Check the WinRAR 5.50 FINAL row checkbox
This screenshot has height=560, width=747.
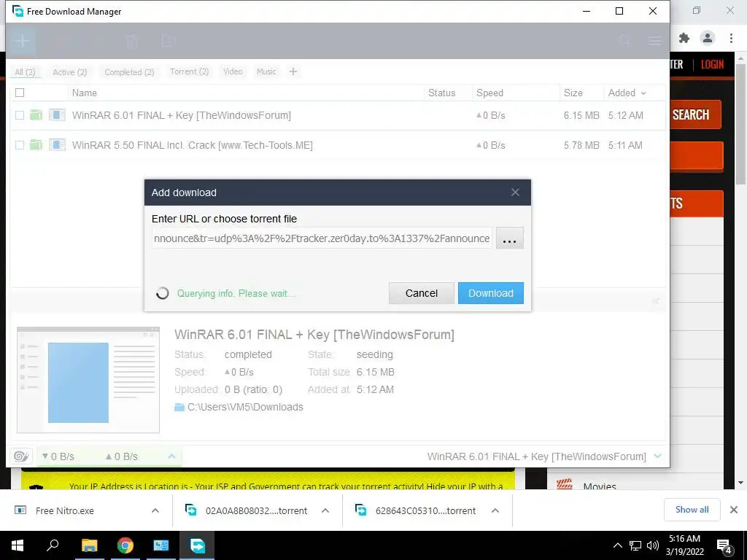(x=20, y=145)
